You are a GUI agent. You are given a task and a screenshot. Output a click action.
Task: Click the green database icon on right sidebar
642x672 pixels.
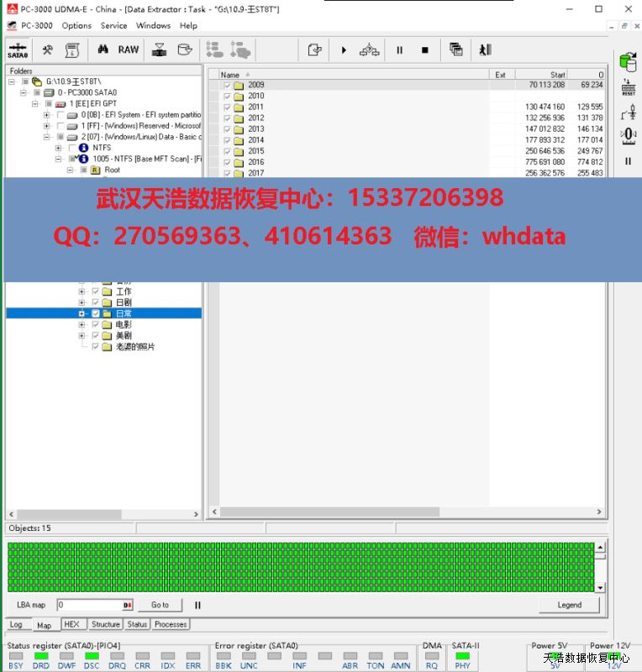(x=628, y=61)
